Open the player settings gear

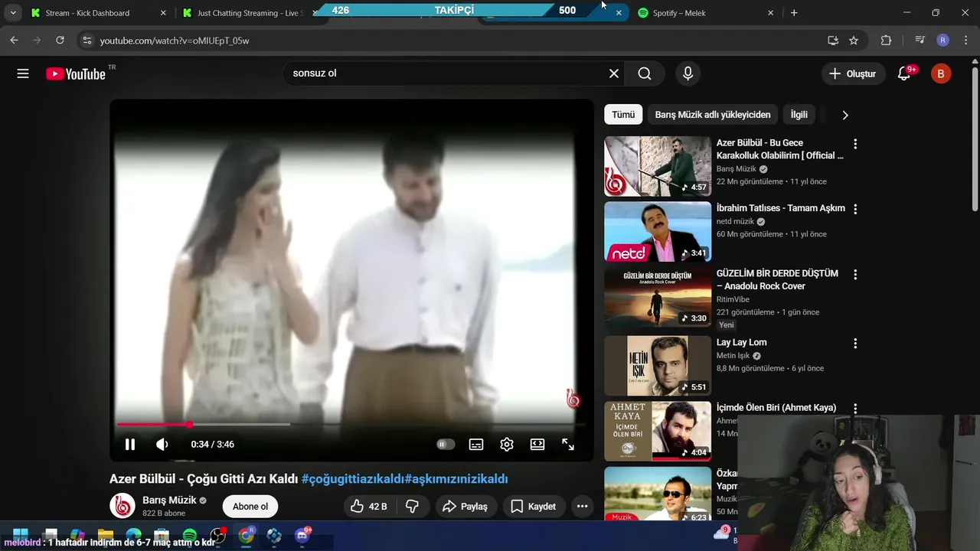[x=507, y=444]
